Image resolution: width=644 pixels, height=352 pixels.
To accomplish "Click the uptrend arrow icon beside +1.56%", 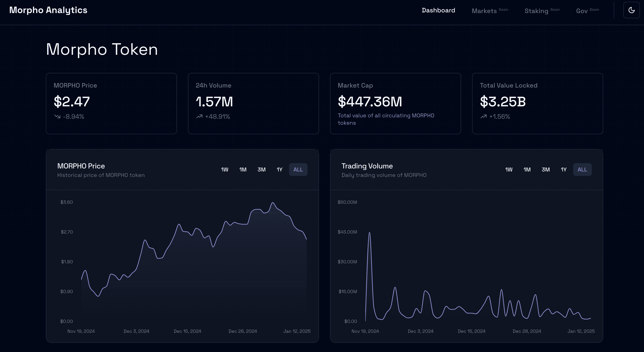I will click(x=484, y=116).
